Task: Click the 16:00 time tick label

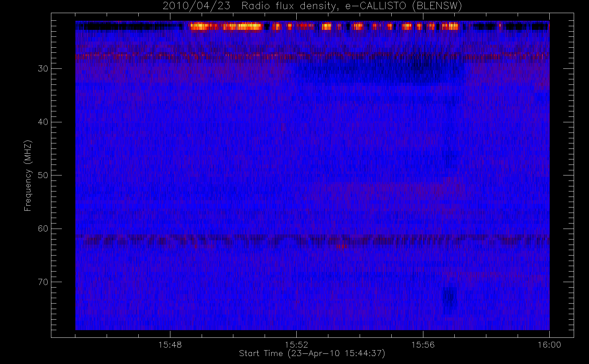Action: click(549, 345)
